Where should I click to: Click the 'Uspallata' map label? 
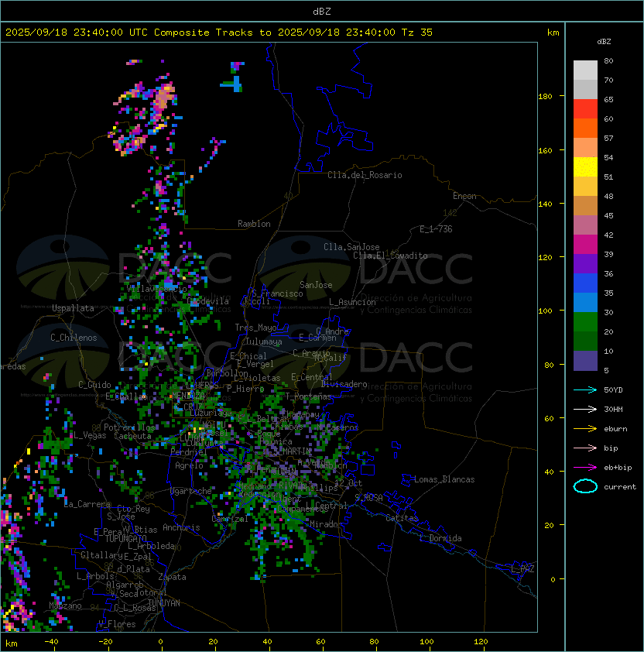(73, 308)
